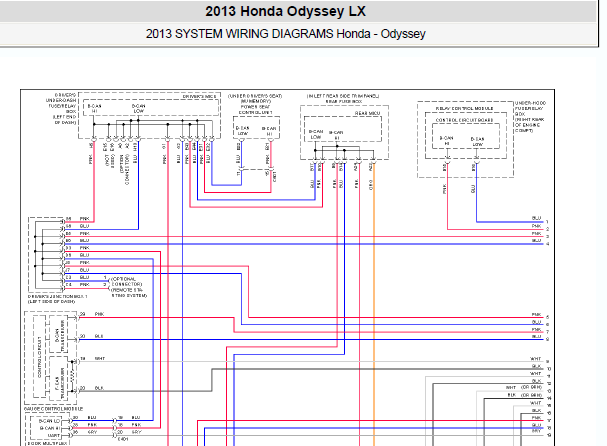Click the 'CONTROL CIRCUIT BOARD' label
Viewport: 607px width, 446px height.
pyautogui.click(x=465, y=120)
